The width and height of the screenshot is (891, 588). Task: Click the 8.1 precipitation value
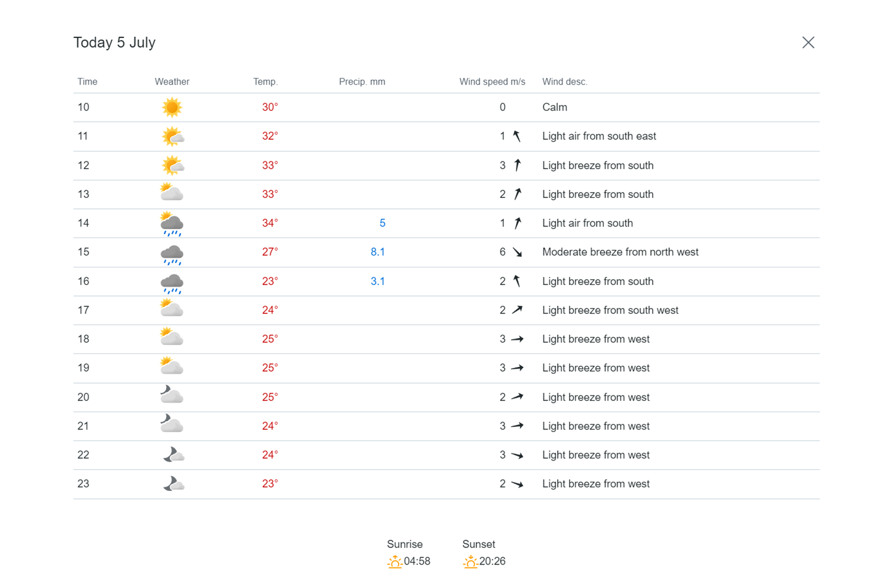[x=378, y=252]
